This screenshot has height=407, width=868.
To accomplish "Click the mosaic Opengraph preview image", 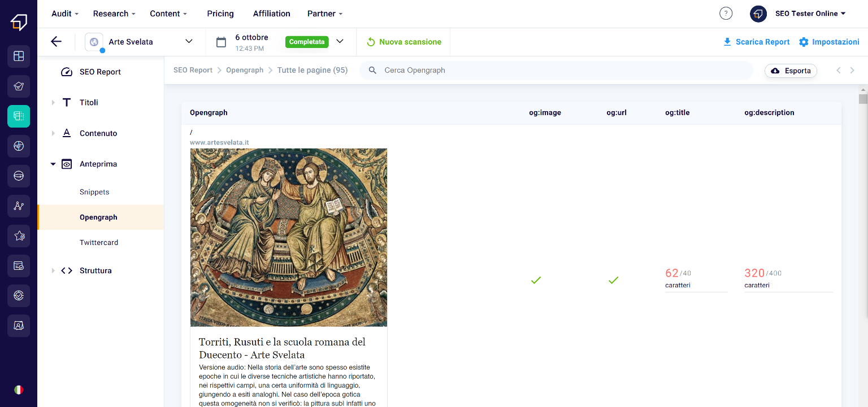I will 289,237.
